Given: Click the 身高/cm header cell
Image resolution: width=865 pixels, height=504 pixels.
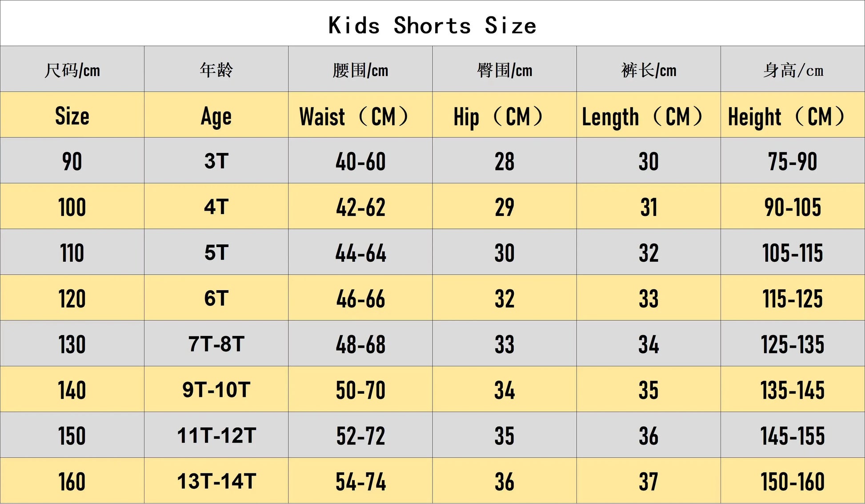Looking at the screenshot, I should pyautogui.click(x=793, y=69).
